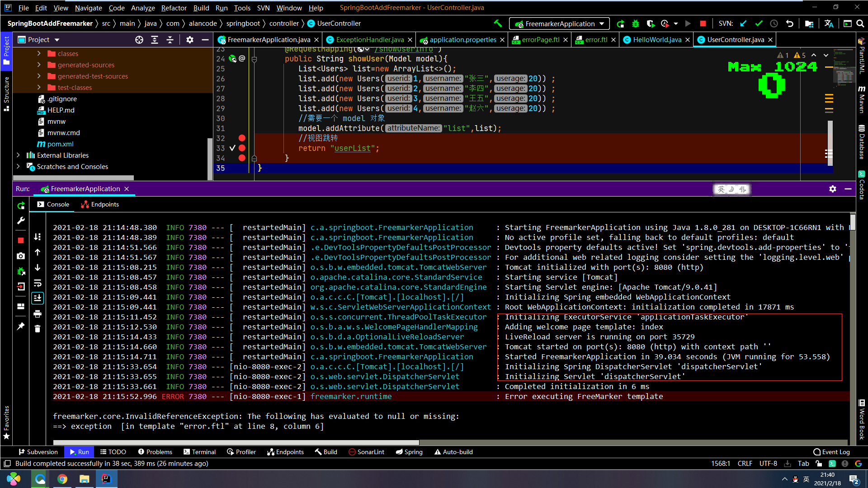
Task: Open the Navigate menu
Action: point(88,8)
